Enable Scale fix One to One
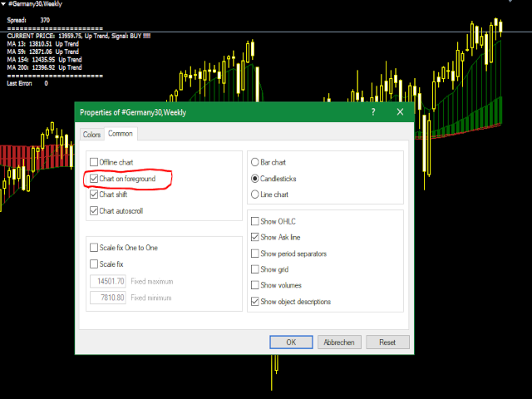The height and width of the screenshot is (399, 532). point(94,248)
